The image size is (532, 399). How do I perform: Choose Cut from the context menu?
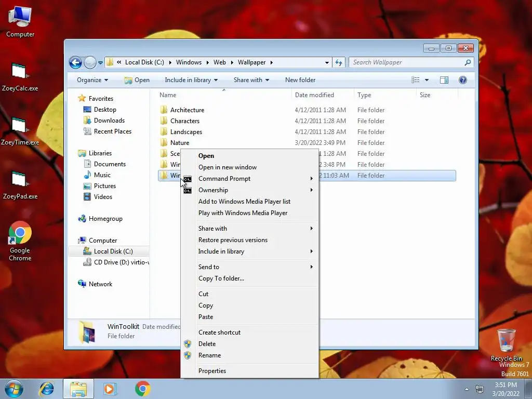250,294
